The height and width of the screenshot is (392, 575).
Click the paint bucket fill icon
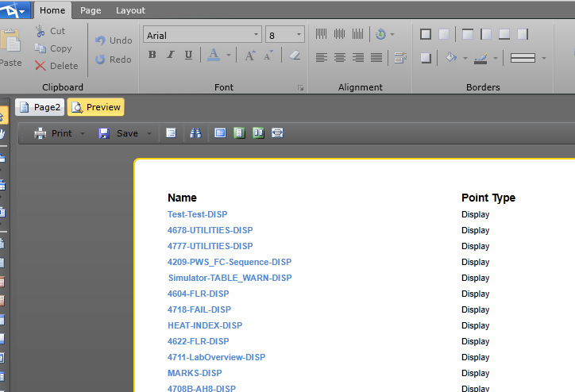(x=450, y=58)
